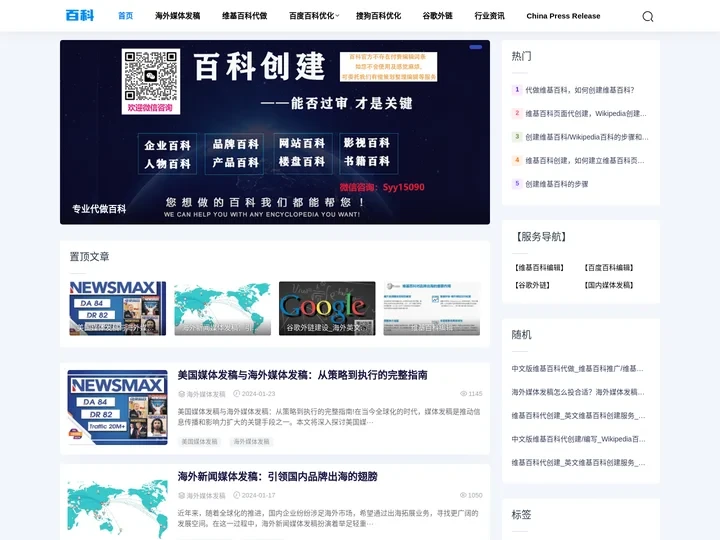Click rank badge number 1 in 热门
720x540 pixels.
(x=517, y=90)
